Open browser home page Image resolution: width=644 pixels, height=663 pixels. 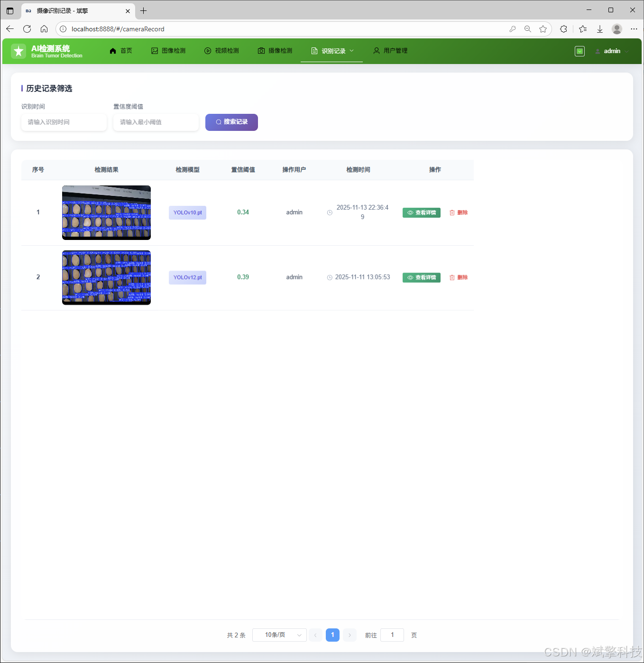coord(44,29)
